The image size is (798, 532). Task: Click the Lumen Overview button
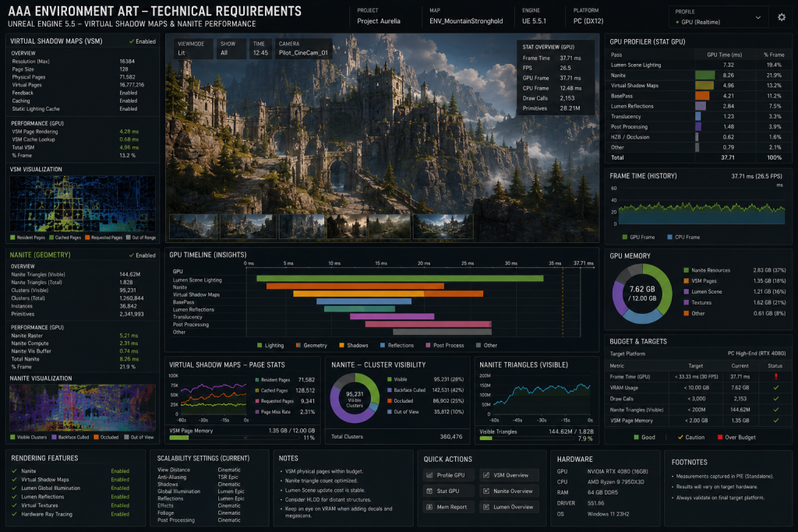click(x=510, y=506)
